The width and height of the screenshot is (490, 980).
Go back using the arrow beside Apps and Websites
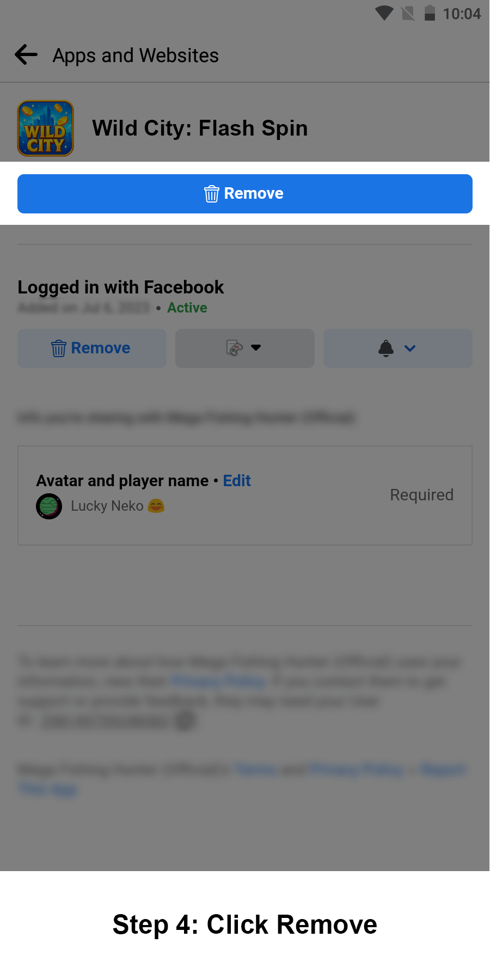(26, 55)
